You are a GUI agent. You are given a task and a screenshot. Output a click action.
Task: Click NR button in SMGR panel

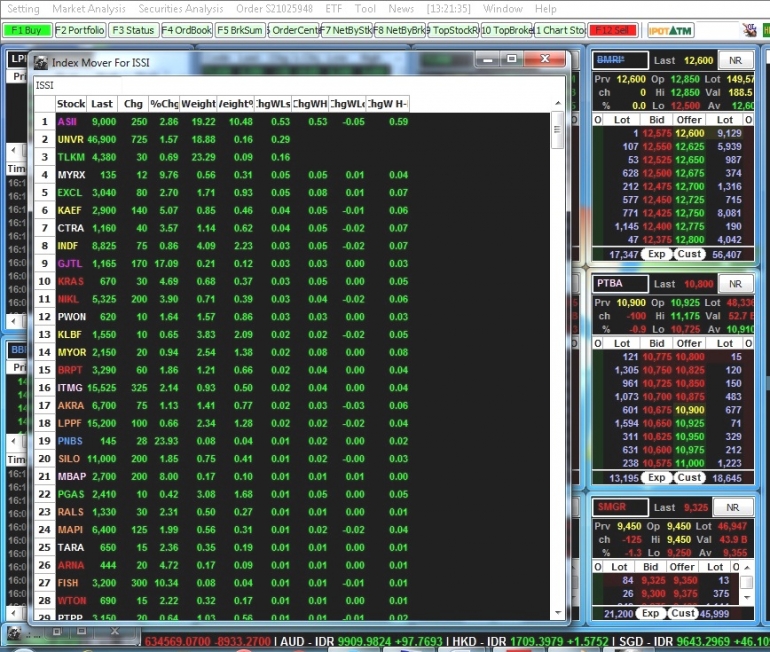732,507
